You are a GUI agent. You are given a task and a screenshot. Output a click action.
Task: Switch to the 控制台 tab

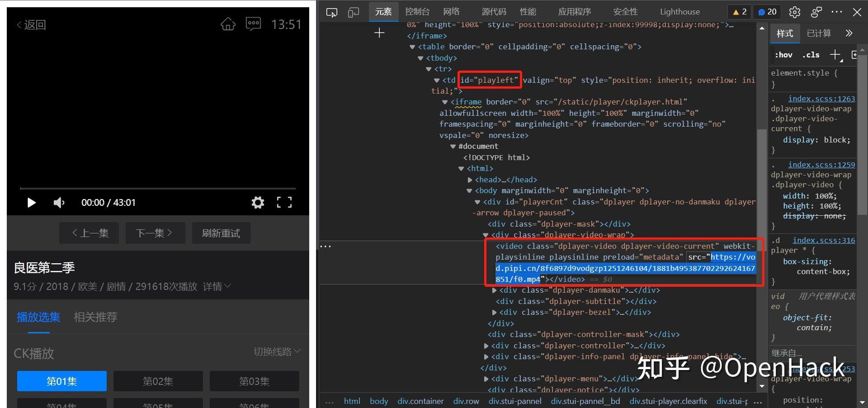pos(417,12)
